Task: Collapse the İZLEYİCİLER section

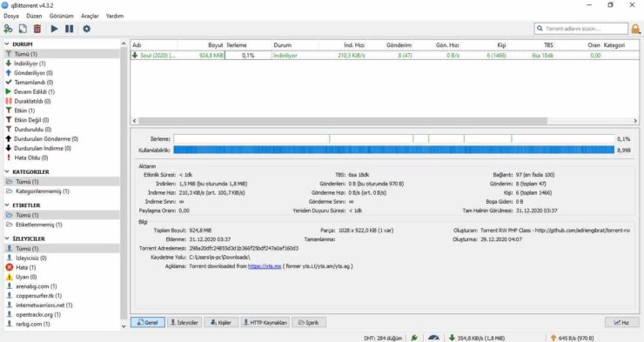Action: pos(7,238)
